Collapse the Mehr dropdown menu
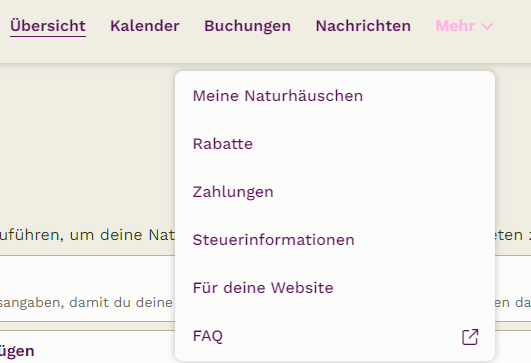Image resolution: width=531 pixels, height=363 pixels. (x=464, y=26)
